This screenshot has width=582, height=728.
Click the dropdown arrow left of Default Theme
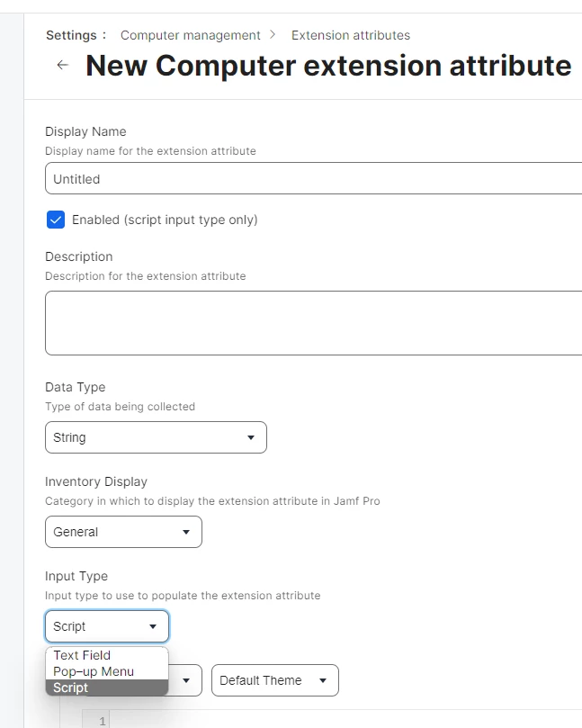186,681
